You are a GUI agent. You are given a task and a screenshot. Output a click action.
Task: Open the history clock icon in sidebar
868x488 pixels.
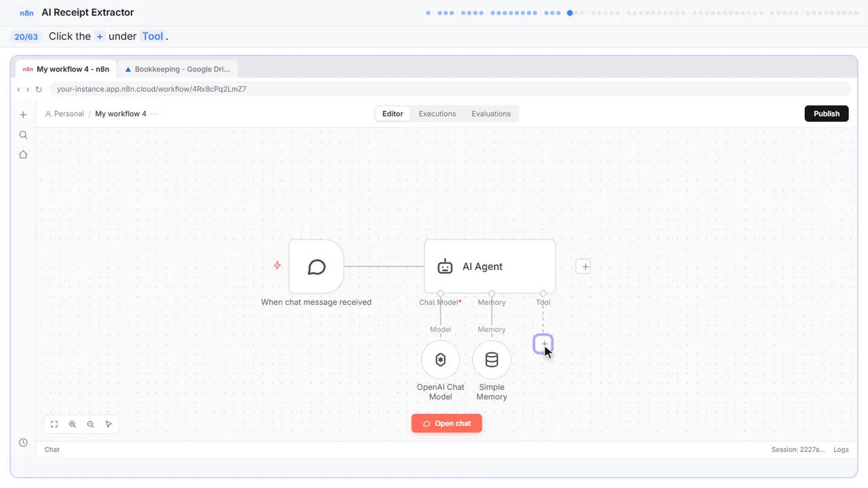point(23,443)
